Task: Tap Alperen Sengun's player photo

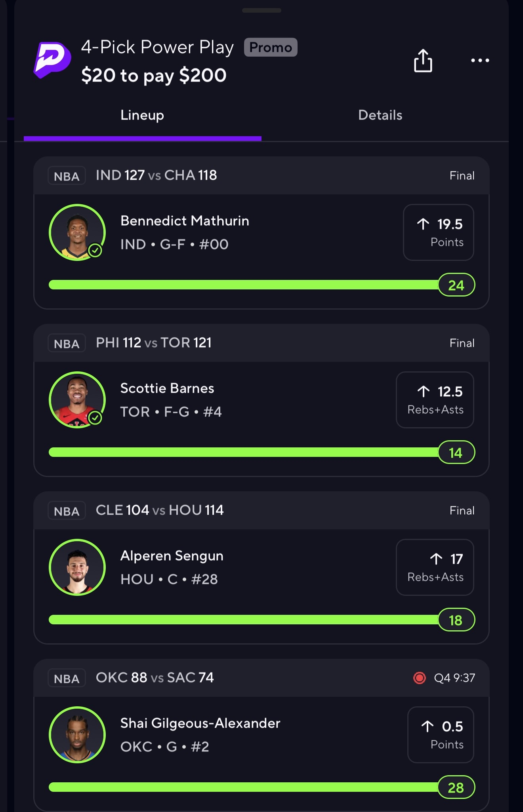Action: pyautogui.click(x=77, y=567)
